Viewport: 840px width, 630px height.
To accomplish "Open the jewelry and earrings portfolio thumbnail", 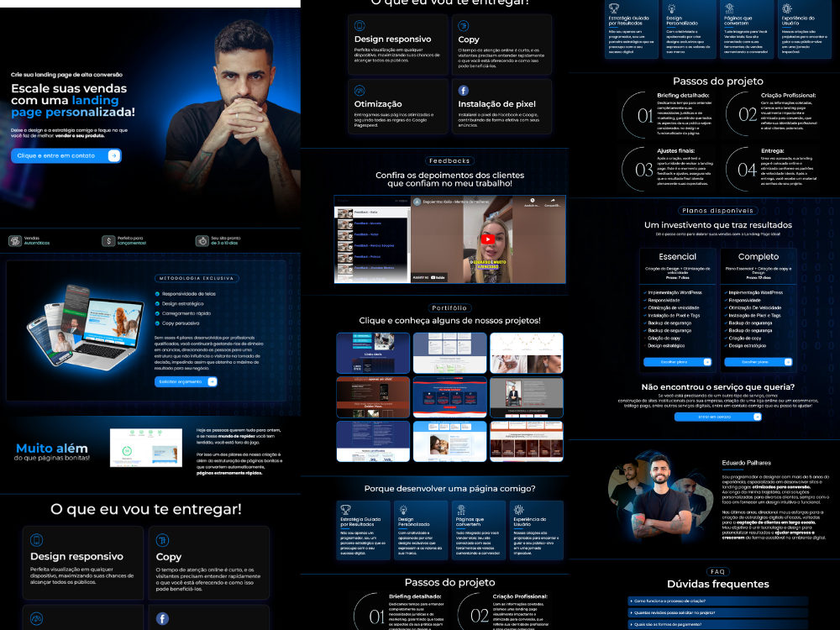I will pos(527,353).
